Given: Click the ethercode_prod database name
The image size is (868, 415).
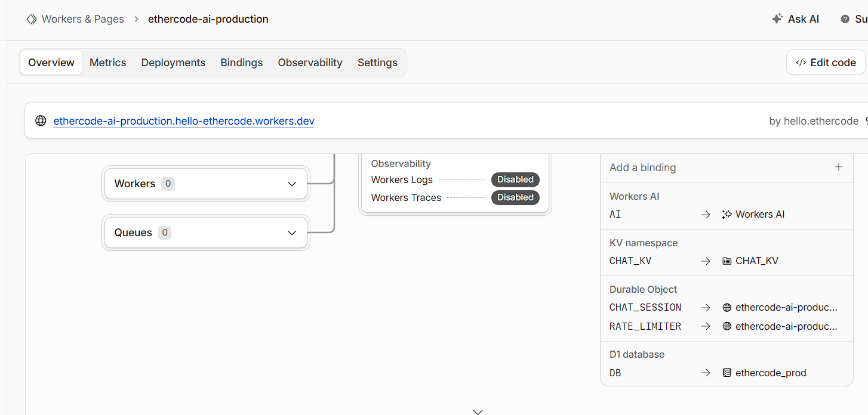Looking at the screenshot, I should (x=771, y=373).
